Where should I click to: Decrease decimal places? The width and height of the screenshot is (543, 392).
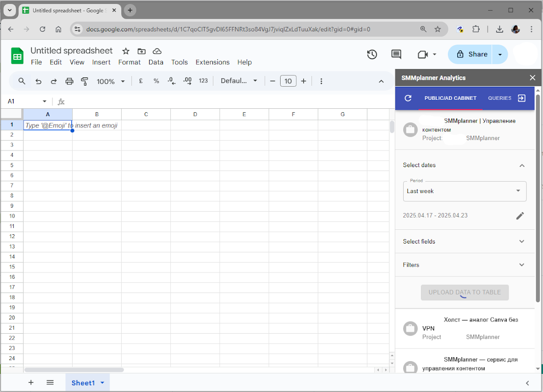(x=171, y=81)
